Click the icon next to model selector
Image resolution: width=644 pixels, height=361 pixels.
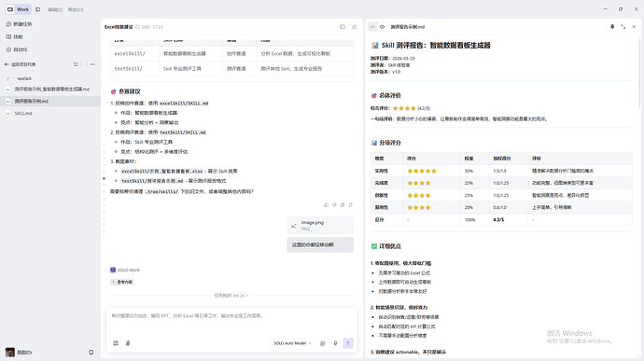(x=323, y=343)
